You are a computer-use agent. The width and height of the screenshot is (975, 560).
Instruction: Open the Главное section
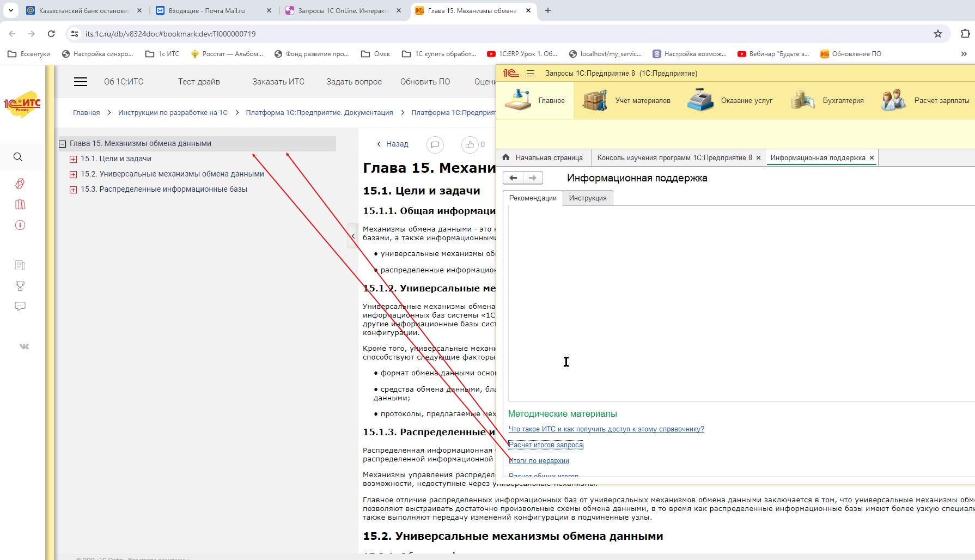click(535, 100)
